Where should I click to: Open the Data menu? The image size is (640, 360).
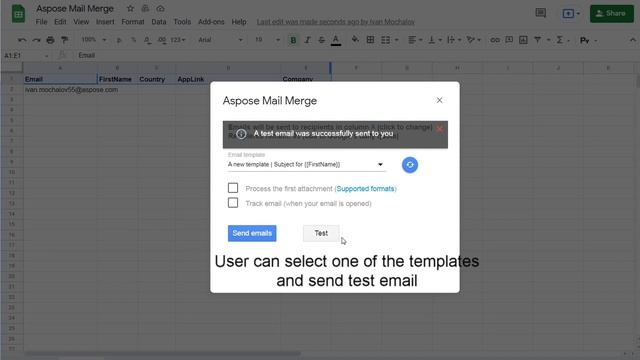[x=158, y=22]
